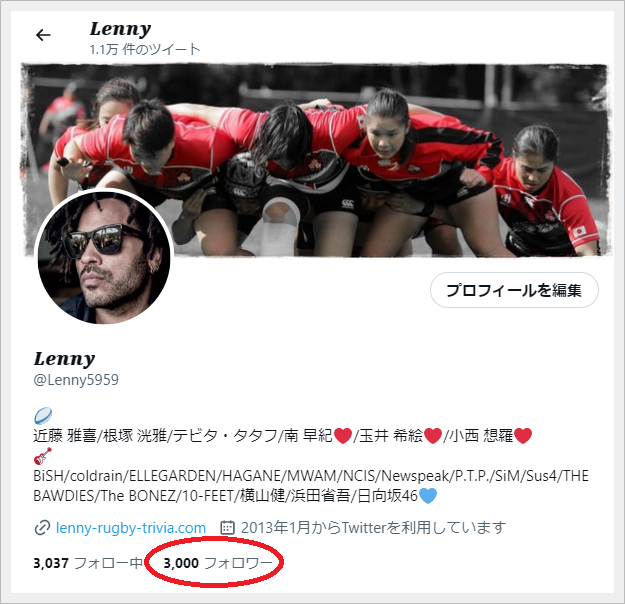Click the @Lenny5959 handle text
625x604 pixels.
pos(76,380)
